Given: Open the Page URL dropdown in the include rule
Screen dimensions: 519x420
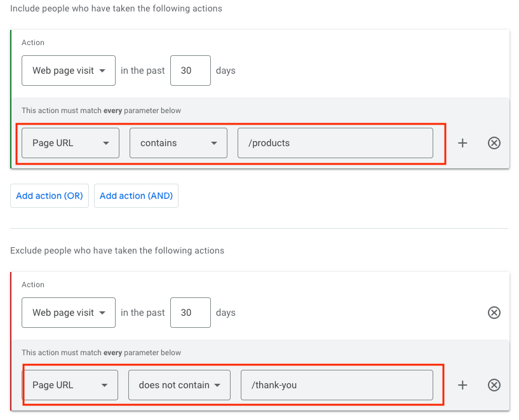Looking at the screenshot, I should pyautogui.click(x=71, y=143).
